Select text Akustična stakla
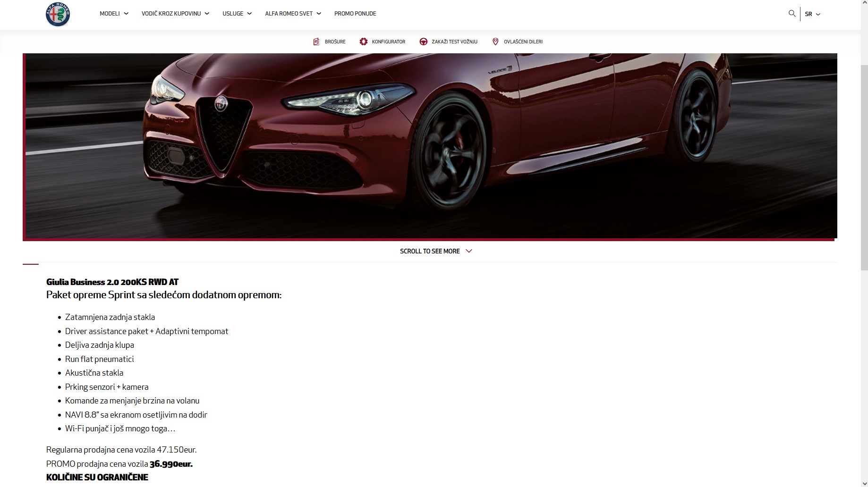Screen dimensions: 868x487 tap(94, 373)
